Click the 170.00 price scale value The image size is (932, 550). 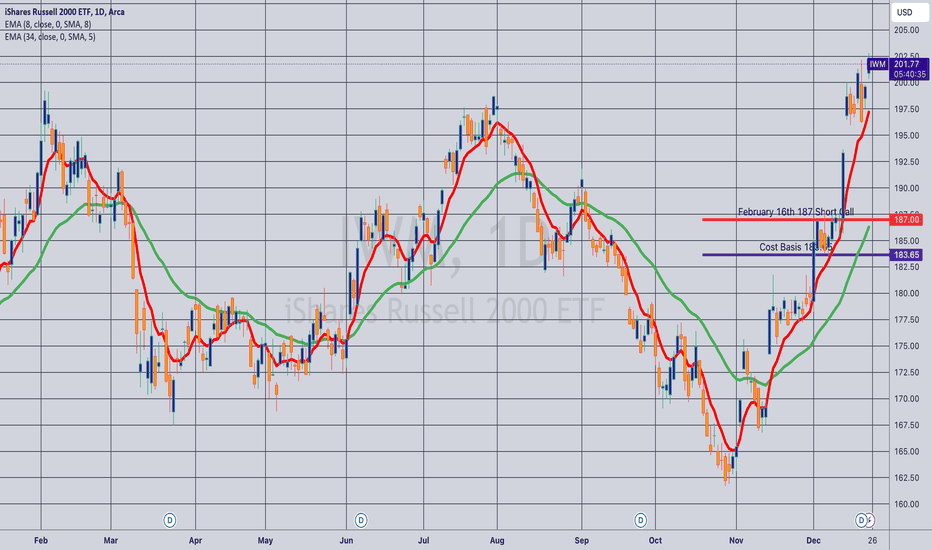[906, 399]
